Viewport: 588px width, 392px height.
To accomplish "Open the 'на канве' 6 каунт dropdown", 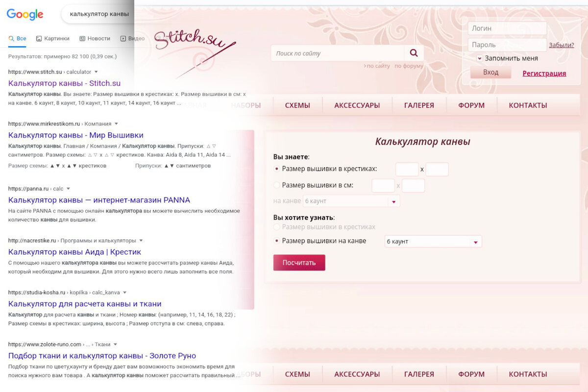I will pyautogui.click(x=351, y=201).
